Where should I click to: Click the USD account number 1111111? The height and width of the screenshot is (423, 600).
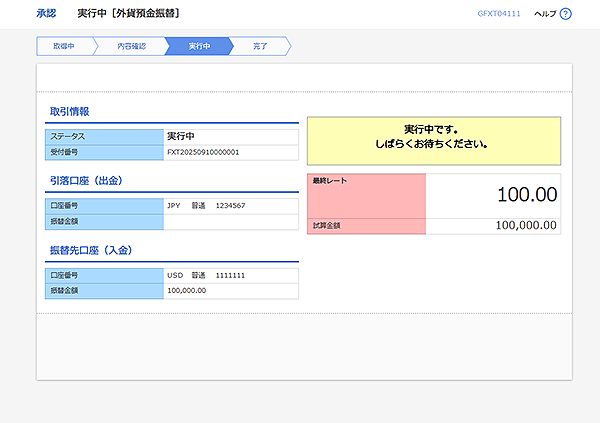click(230, 276)
